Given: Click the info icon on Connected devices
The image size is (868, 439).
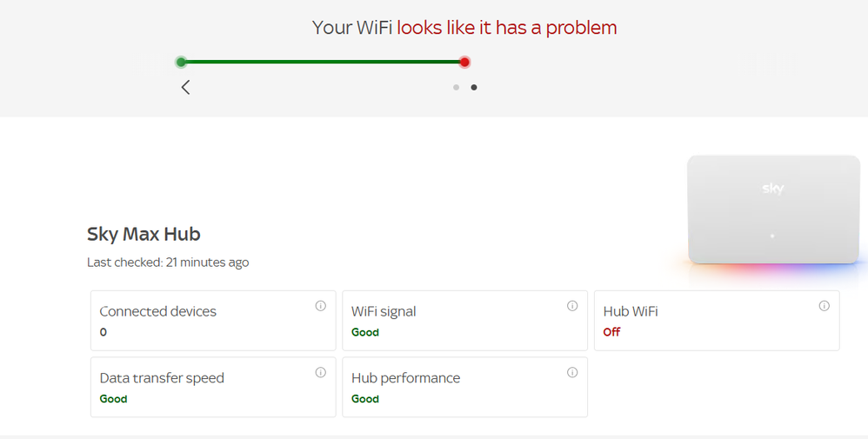Looking at the screenshot, I should (x=320, y=306).
